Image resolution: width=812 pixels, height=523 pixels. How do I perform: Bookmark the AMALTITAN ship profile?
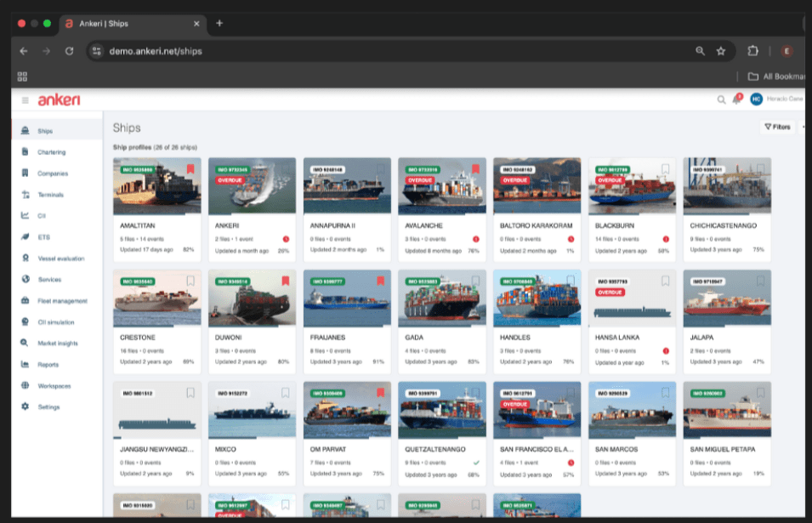click(191, 168)
